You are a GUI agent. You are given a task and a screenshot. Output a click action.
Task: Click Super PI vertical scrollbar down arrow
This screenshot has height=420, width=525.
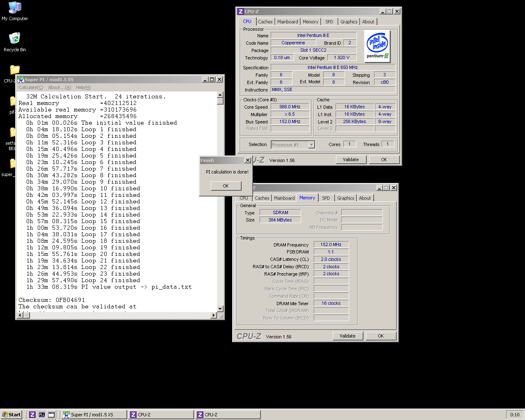click(220, 309)
